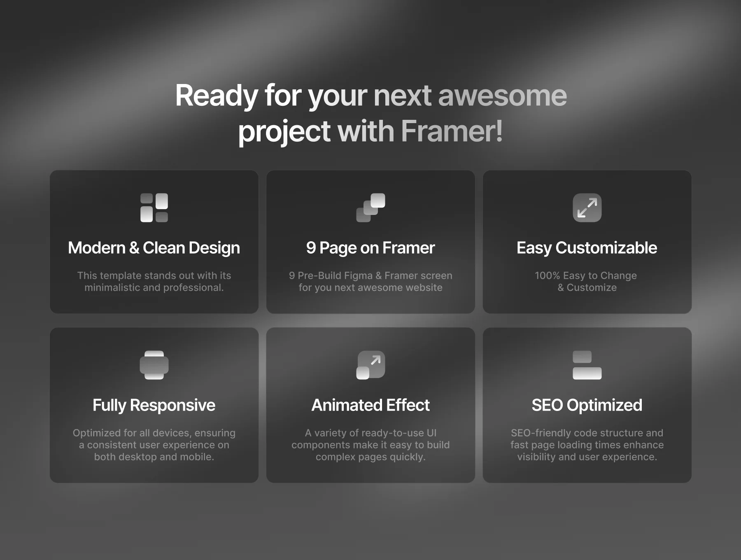Click the stacked squares icon above 9 Page on Framer
741x560 pixels.
[370, 208]
